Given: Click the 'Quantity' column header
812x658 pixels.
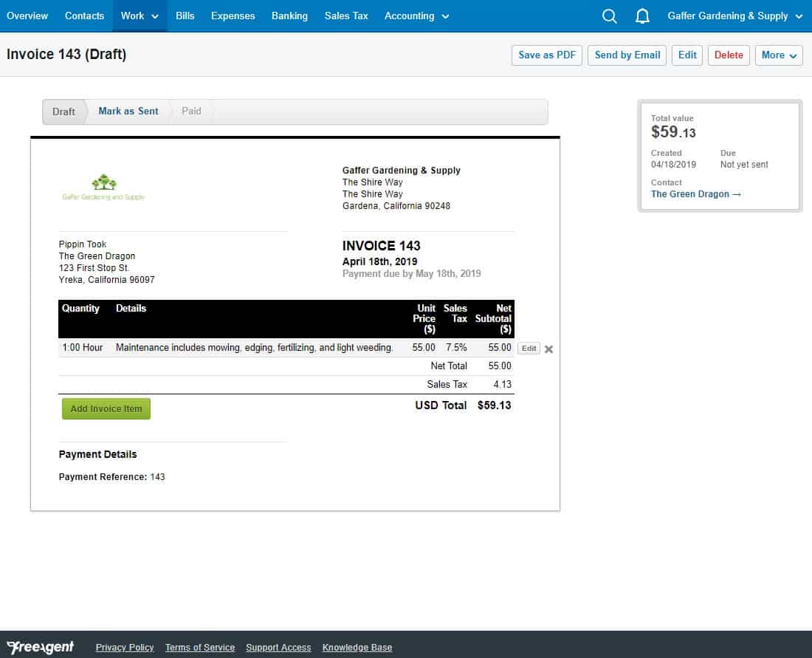Looking at the screenshot, I should click(80, 308).
